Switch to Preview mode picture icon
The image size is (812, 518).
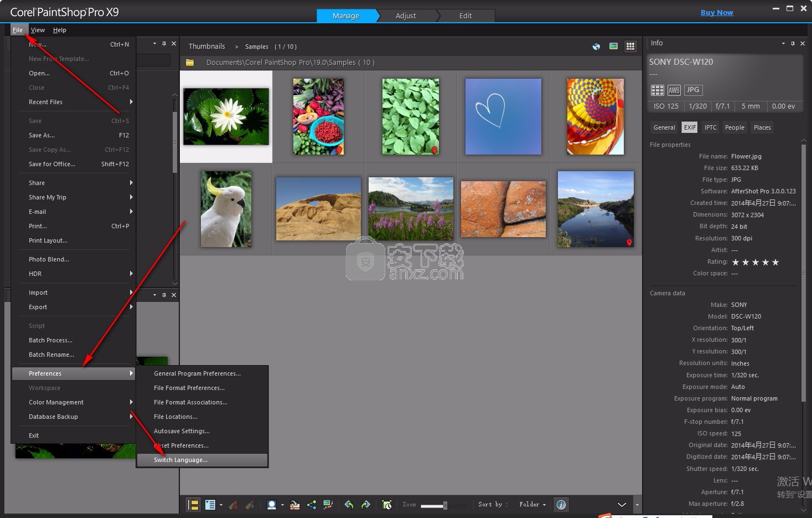point(613,47)
